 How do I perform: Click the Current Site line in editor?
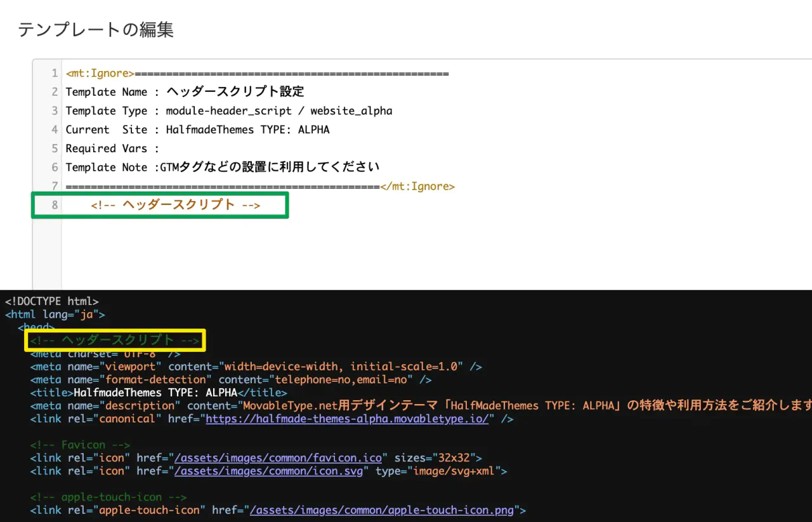pos(197,129)
